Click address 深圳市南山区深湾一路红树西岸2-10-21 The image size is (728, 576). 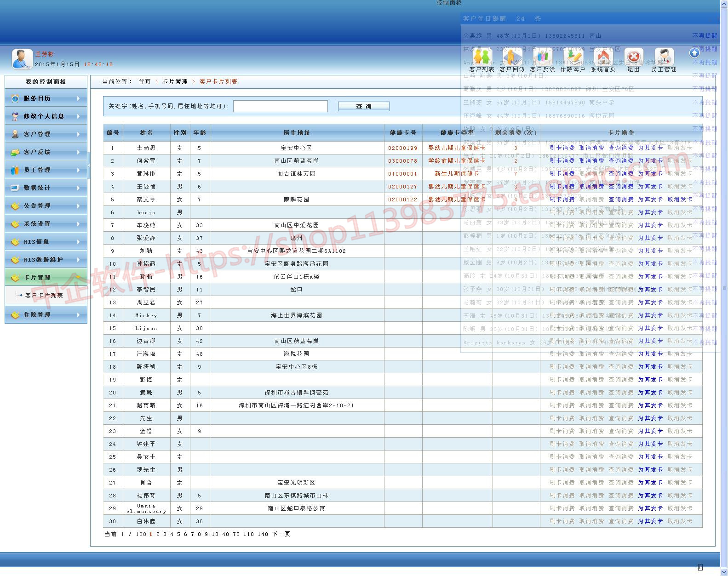(297, 405)
